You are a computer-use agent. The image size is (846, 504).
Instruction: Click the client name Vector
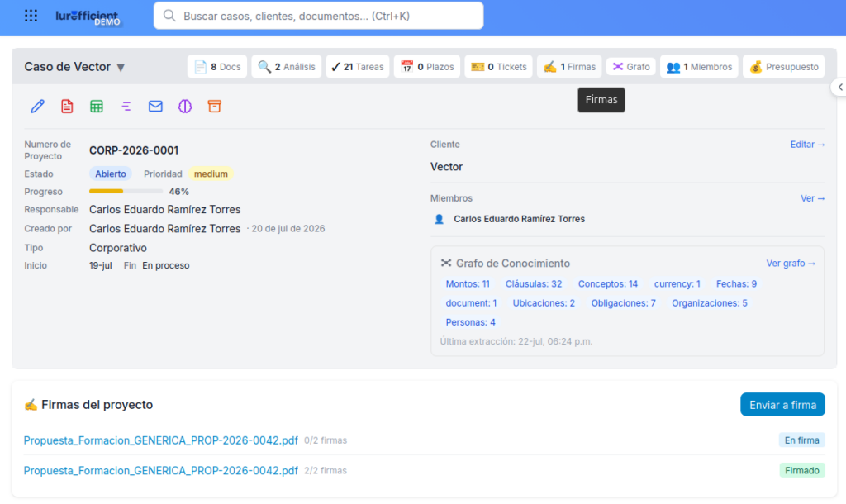click(x=446, y=167)
